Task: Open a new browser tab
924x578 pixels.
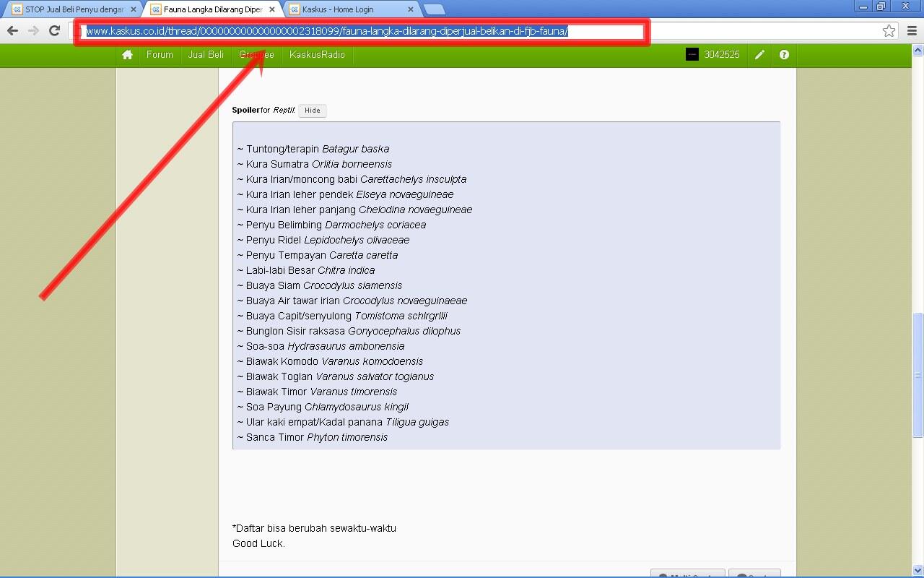Action: [x=434, y=9]
